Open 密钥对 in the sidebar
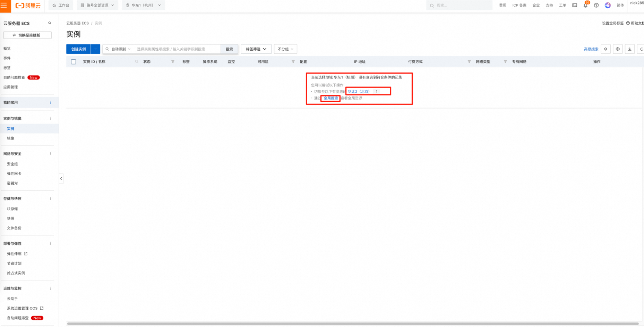The width and height of the screenshot is (644, 327). (x=12, y=183)
